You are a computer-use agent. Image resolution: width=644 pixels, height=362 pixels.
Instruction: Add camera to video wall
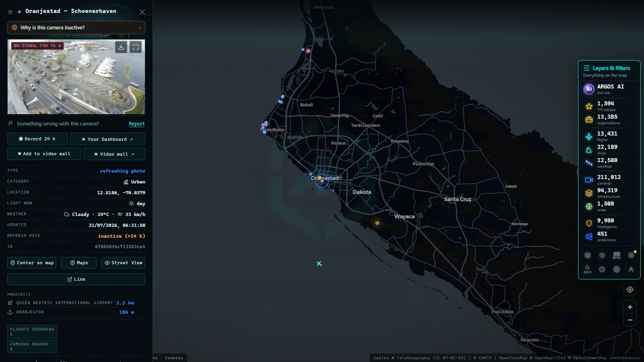pyautogui.click(x=44, y=154)
